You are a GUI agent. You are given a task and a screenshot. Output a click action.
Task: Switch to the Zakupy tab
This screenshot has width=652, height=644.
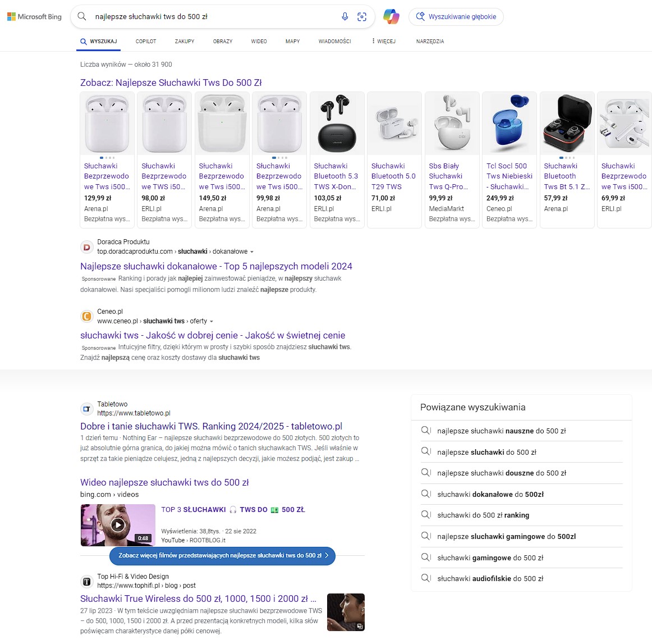[x=185, y=41]
